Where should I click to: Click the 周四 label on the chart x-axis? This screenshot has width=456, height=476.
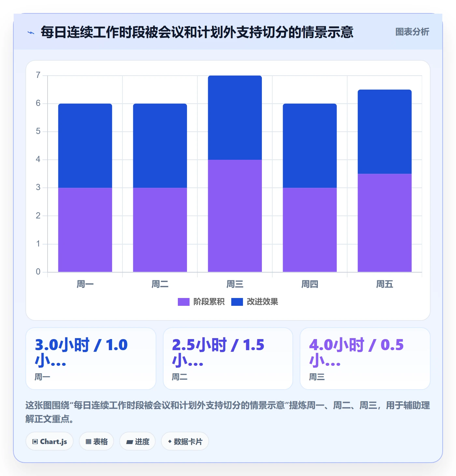(310, 284)
